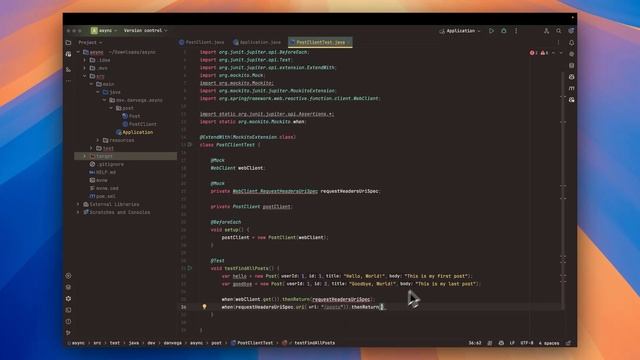
Task: Select the mvnw.cmd file in project tree
Action: click(104, 188)
